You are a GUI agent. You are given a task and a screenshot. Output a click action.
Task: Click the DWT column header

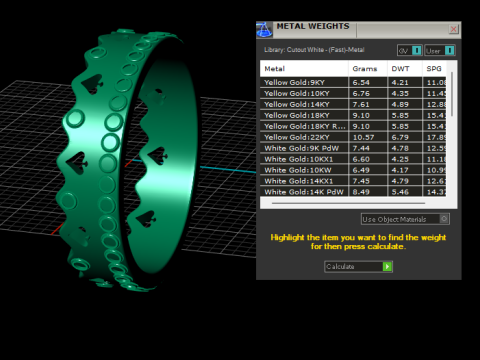(x=405, y=69)
